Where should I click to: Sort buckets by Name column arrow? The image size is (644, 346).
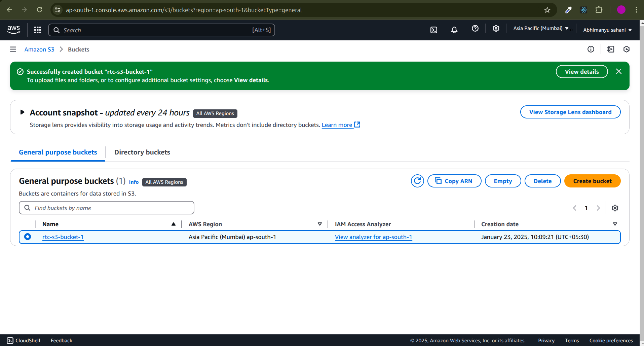point(174,224)
